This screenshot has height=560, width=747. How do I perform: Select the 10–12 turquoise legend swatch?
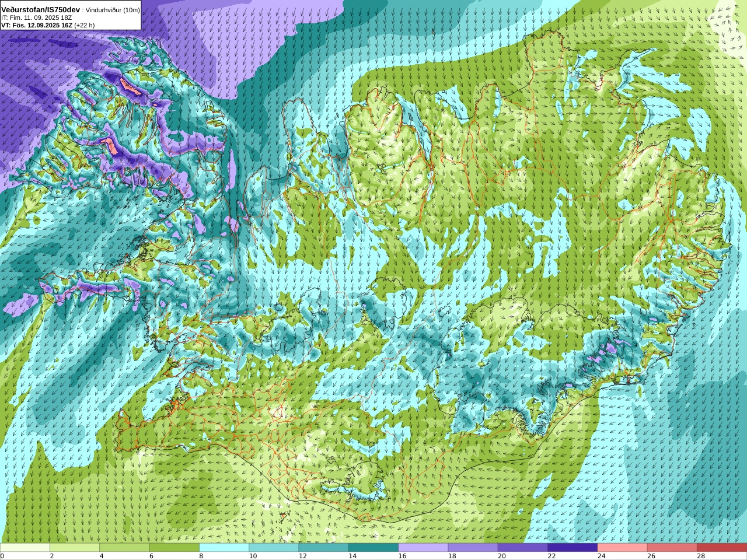point(274,548)
